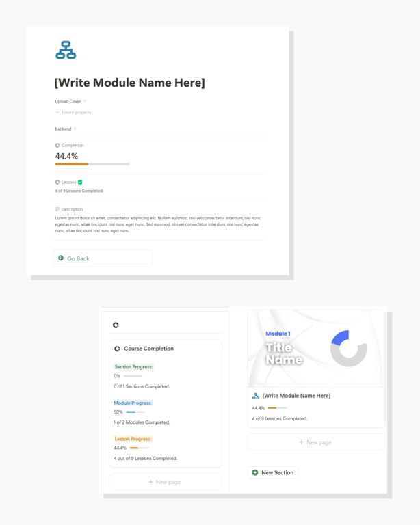
Task: Select the 4 of 9 Lessons Completed text in module page
Action: coord(79,191)
